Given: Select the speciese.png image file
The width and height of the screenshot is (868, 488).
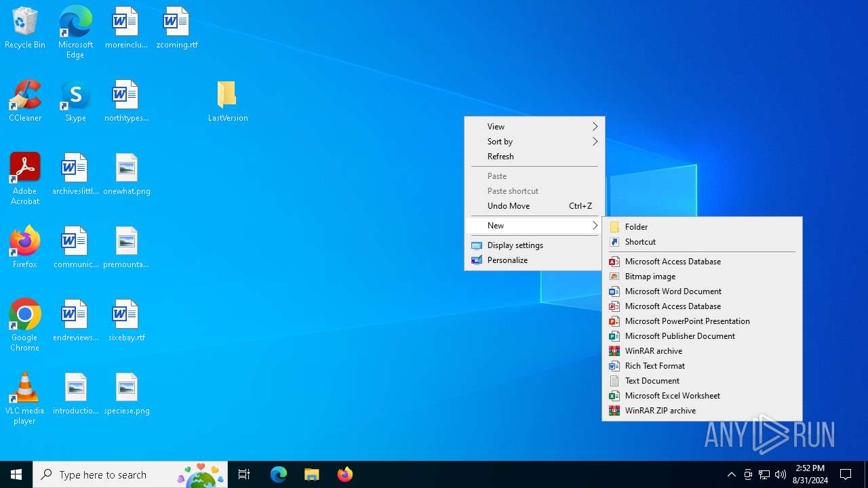Looking at the screenshot, I should tap(126, 394).
